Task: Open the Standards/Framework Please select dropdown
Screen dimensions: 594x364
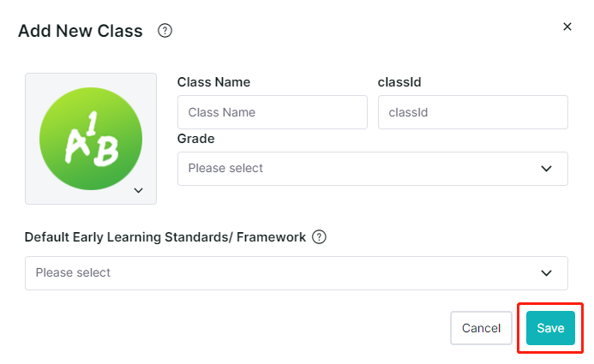Action: (x=297, y=273)
